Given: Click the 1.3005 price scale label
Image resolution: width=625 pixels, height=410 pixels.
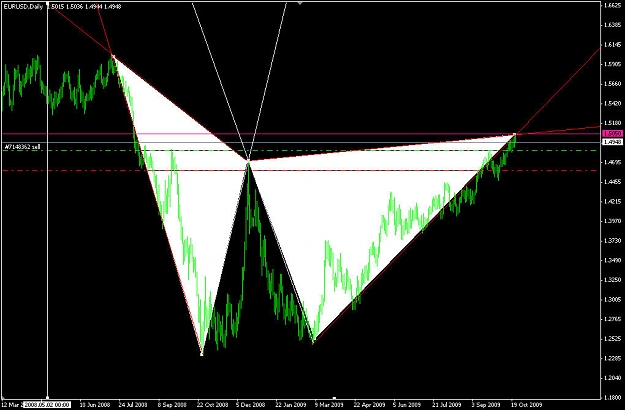Looking at the screenshot, I should pos(613,300).
